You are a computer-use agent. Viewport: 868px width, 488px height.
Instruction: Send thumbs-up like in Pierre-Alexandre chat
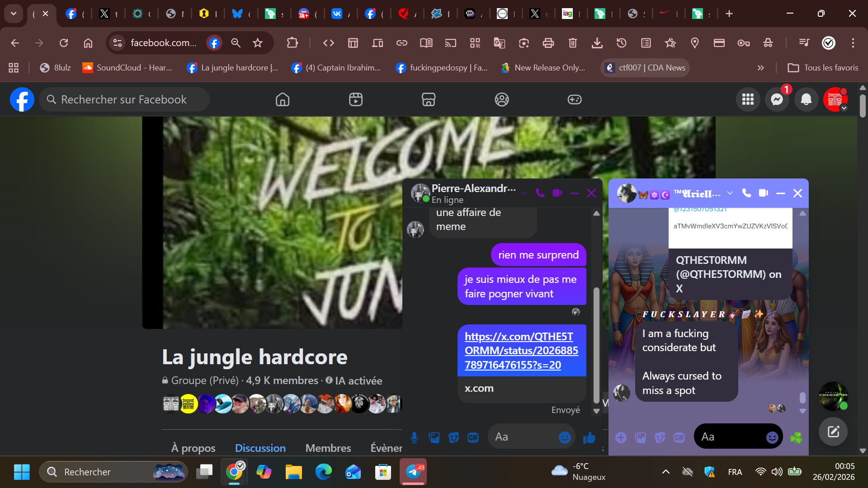[x=589, y=437]
